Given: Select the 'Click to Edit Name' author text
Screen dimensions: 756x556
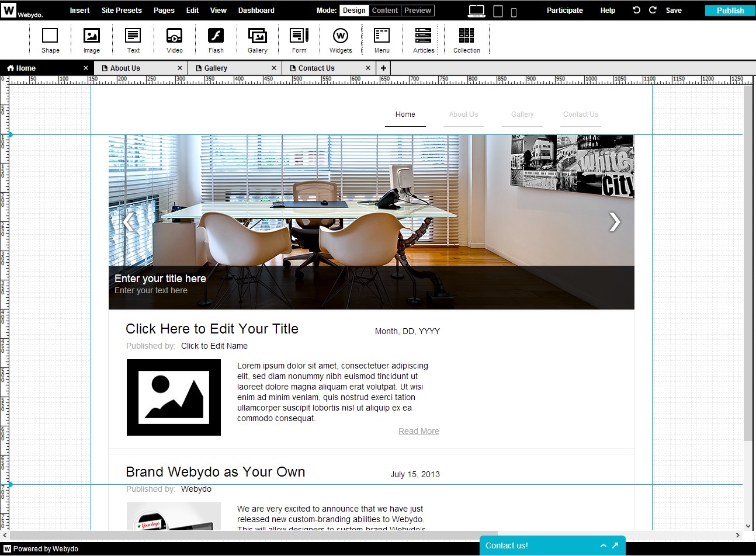Looking at the screenshot, I should click(214, 346).
